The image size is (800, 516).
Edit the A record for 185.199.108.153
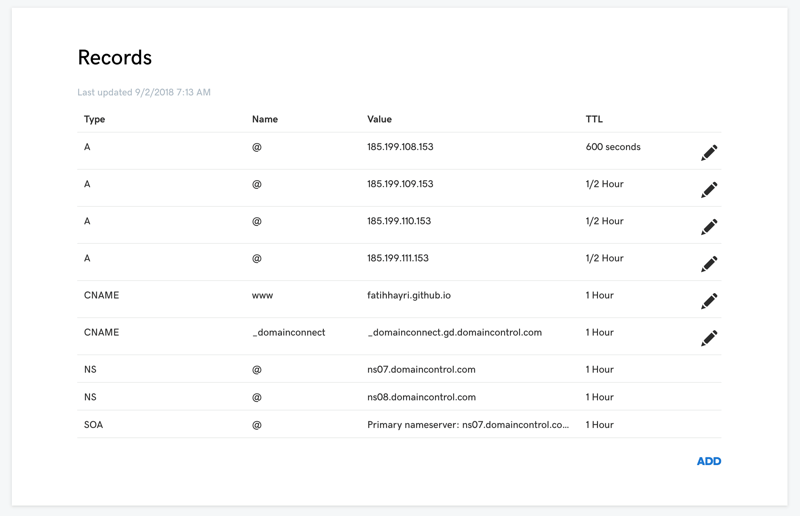709,153
